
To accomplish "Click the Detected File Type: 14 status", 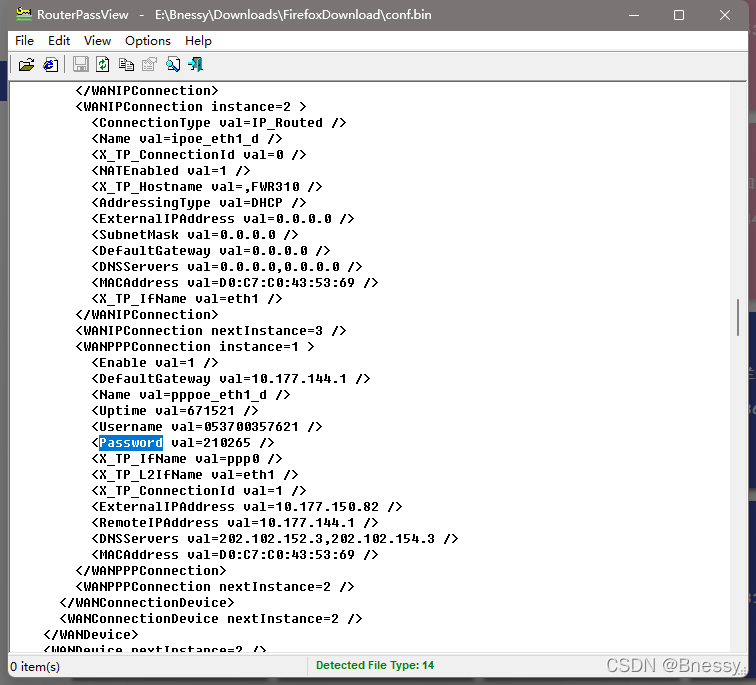I will click(x=375, y=665).
